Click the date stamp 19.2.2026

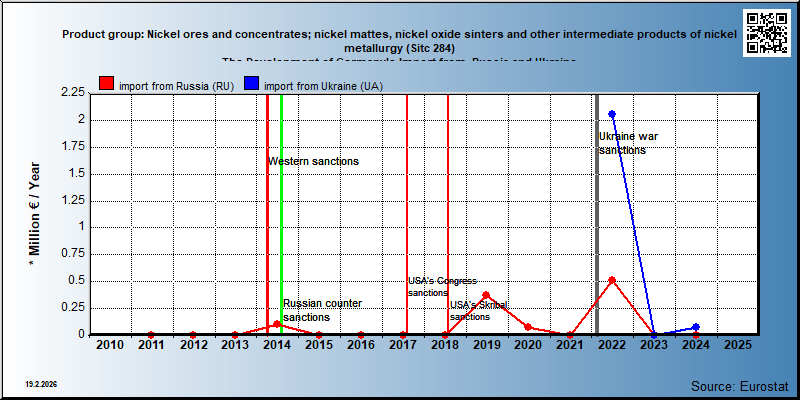[41, 384]
